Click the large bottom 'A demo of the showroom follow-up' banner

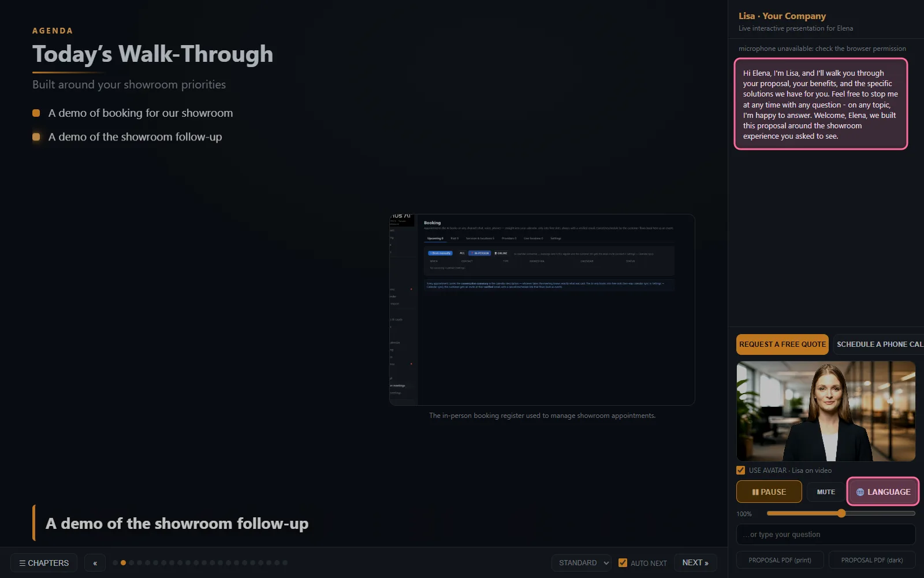coord(177,524)
